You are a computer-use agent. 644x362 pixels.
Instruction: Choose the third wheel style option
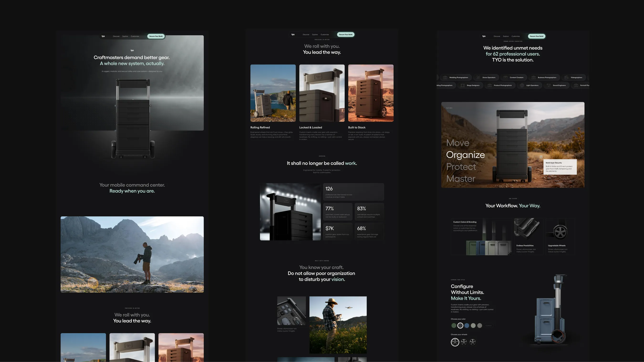click(x=473, y=342)
